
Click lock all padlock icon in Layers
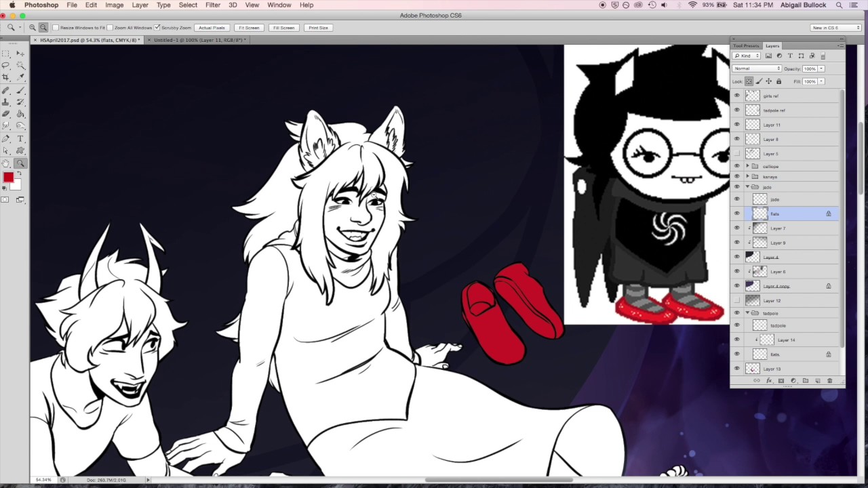point(778,81)
